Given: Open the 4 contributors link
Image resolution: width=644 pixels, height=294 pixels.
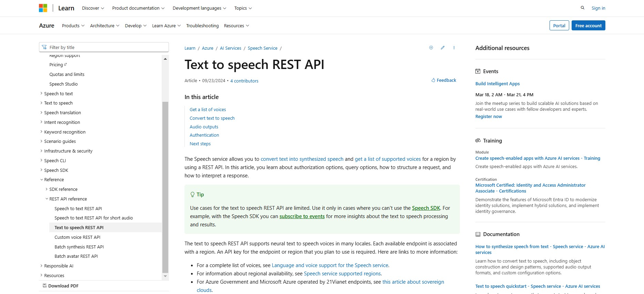Looking at the screenshot, I should tap(244, 81).
